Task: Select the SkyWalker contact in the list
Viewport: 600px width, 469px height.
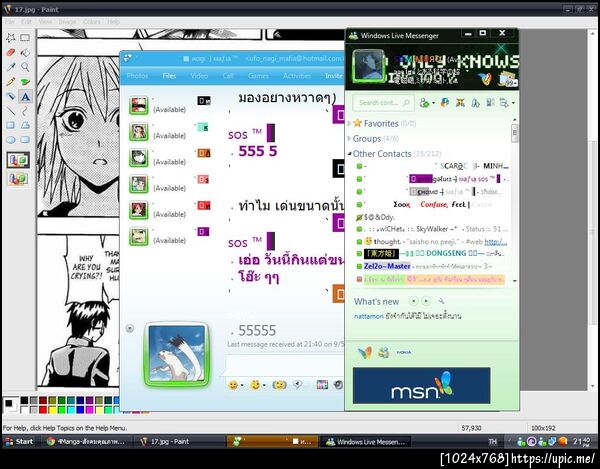Action: point(430,229)
